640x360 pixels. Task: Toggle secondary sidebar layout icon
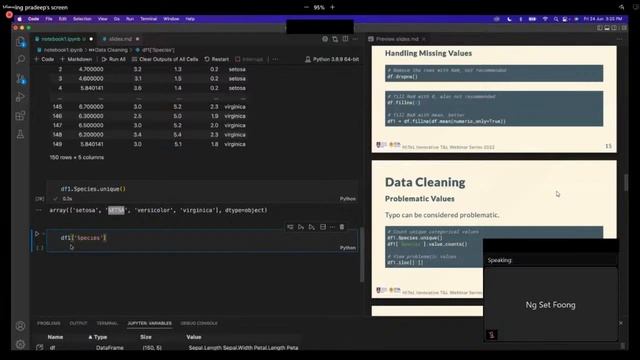coord(614,28)
